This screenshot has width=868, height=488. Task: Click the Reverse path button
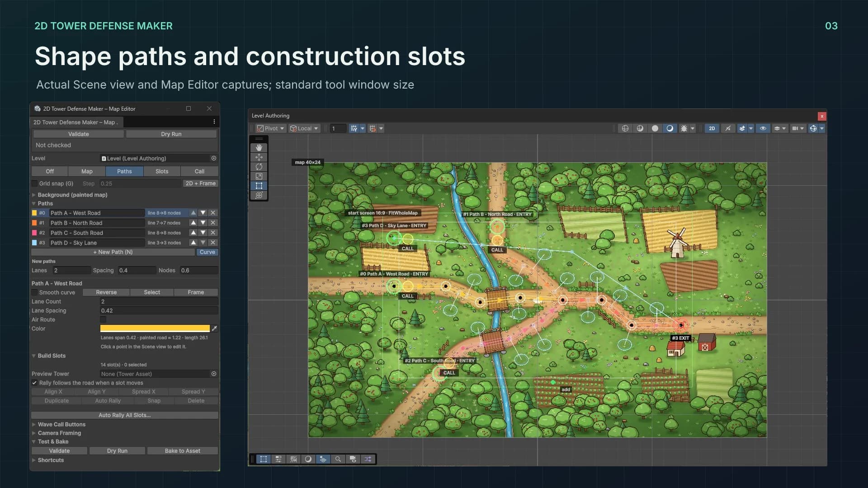[106, 292]
